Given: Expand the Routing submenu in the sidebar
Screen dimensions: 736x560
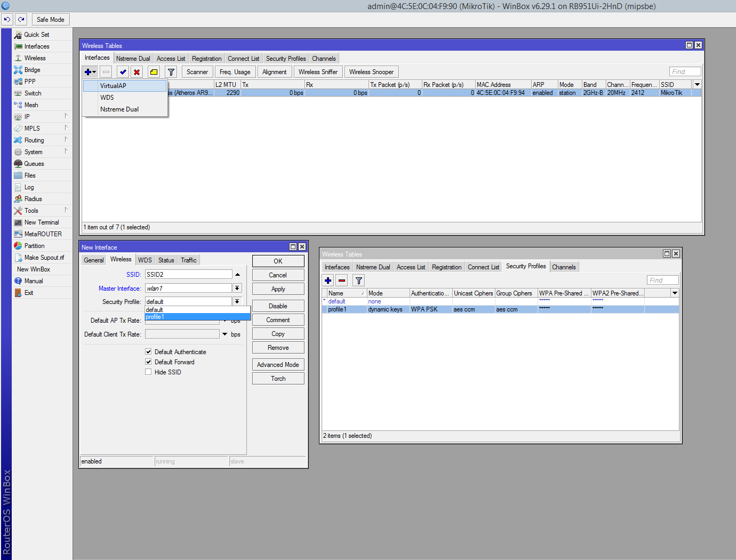Looking at the screenshot, I should pos(66,139).
